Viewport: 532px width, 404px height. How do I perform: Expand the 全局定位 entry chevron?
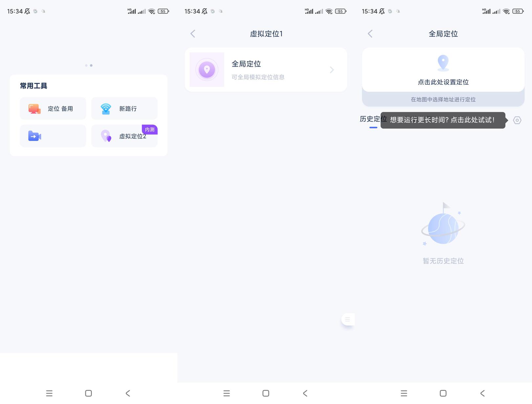[332, 70]
